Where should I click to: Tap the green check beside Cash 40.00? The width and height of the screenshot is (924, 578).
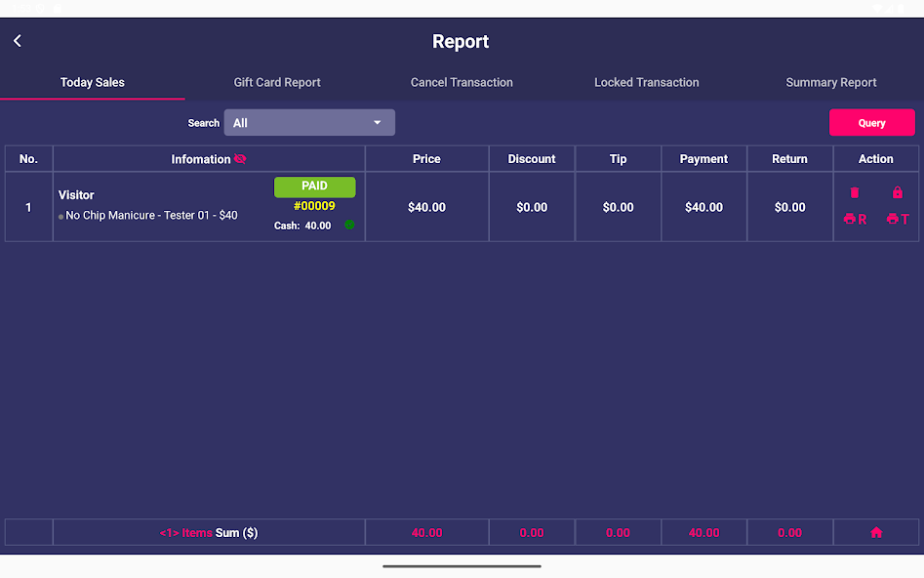pos(349,226)
